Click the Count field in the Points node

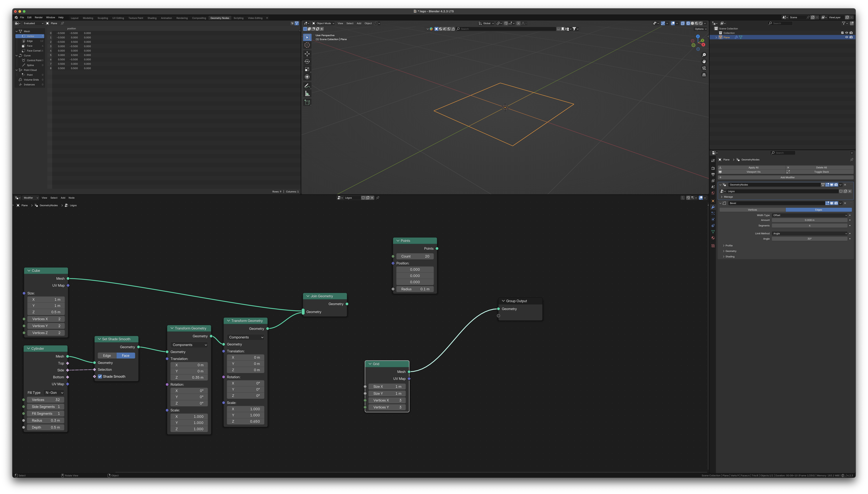click(x=415, y=256)
